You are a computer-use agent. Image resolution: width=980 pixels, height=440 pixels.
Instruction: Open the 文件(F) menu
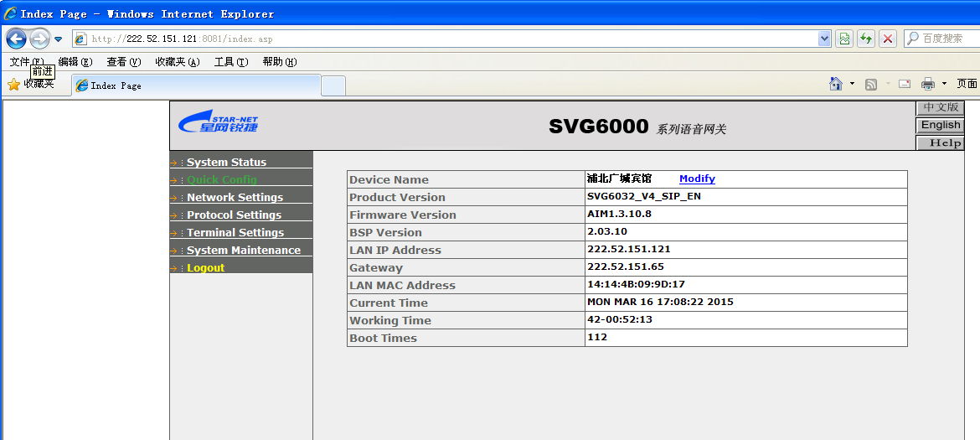[x=27, y=62]
